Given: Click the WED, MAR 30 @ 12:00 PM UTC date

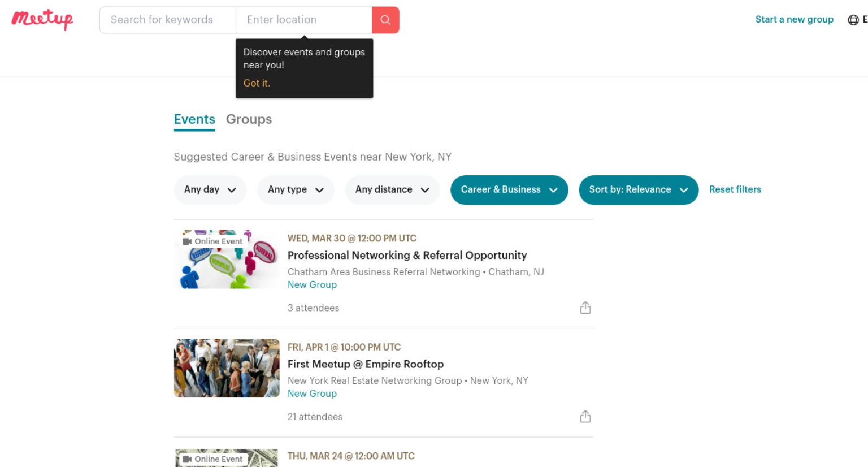Looking at the screenshot, I should [352, 239].
